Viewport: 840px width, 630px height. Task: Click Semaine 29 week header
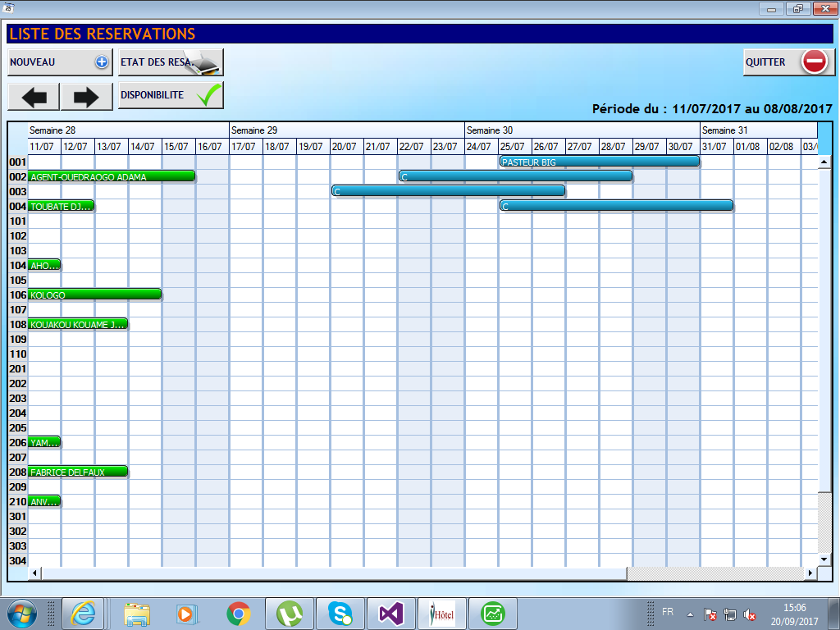(347, 130)
